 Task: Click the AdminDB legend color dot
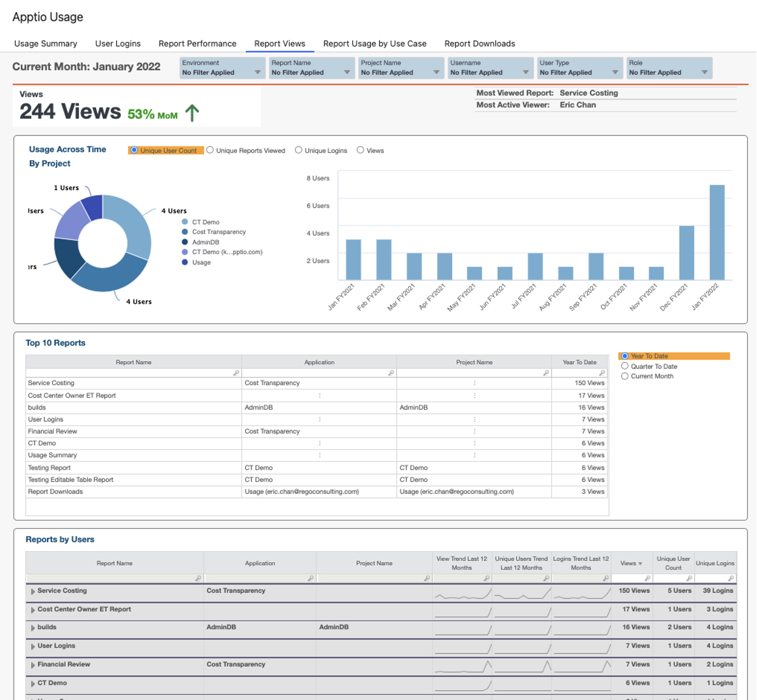[185, 242]
